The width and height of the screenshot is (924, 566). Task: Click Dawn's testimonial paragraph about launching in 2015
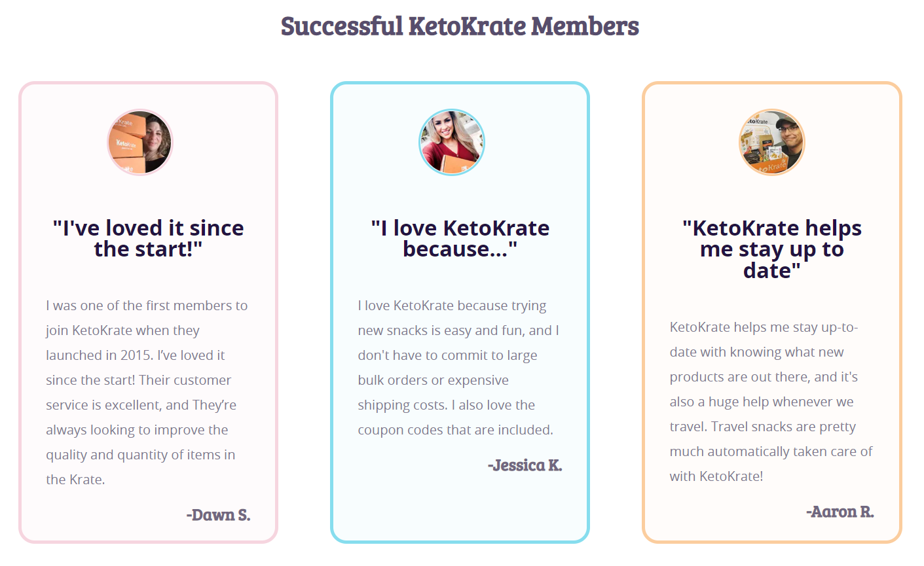pos(147,392)
